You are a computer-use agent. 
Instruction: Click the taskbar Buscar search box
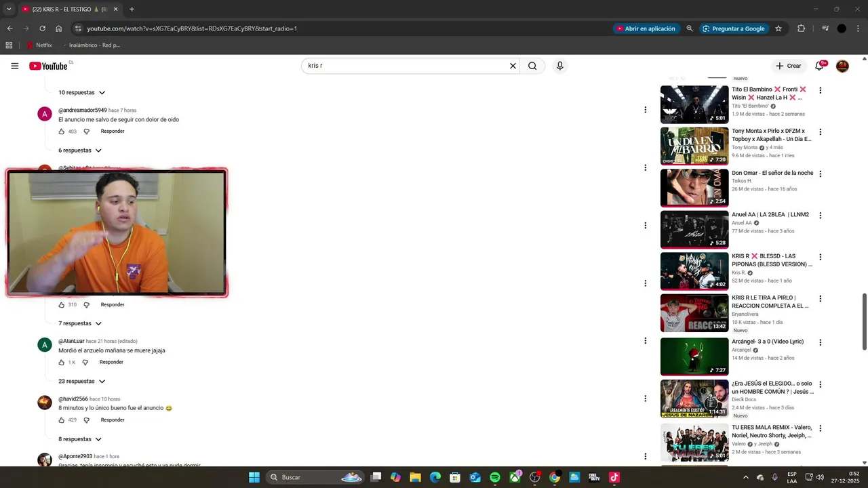point(315,477)
